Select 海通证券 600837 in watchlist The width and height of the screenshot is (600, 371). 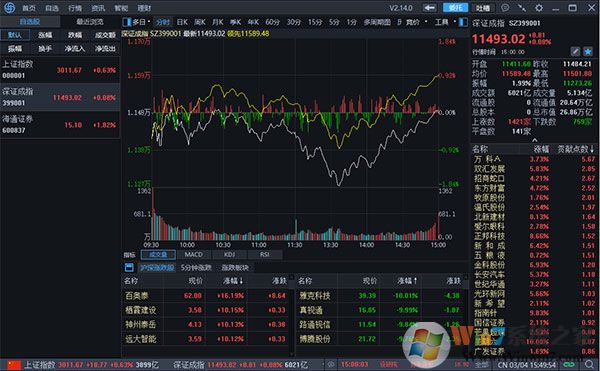click(60, 125)
